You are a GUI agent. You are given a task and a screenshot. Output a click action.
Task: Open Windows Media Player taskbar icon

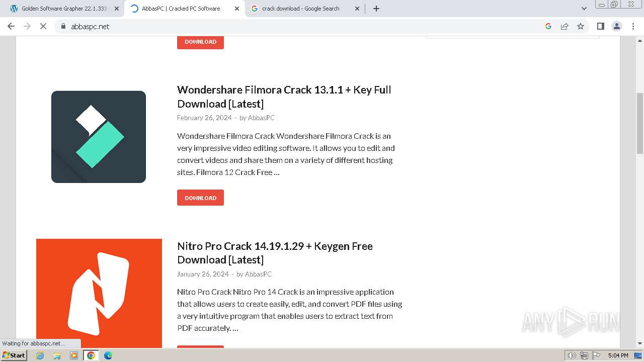coord(74,355)
